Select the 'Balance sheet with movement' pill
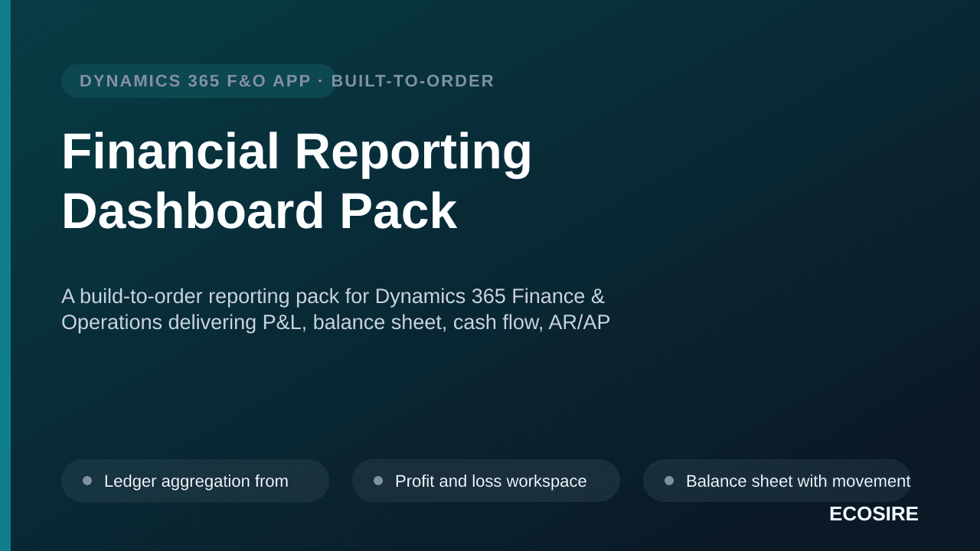980x551 pixels. pos(777,481)
